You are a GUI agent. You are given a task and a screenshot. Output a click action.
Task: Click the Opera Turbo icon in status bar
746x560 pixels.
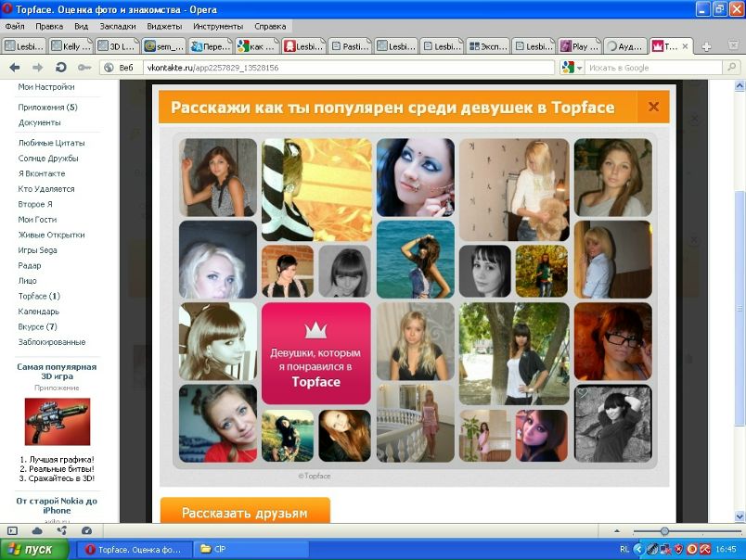pos(86,530)
